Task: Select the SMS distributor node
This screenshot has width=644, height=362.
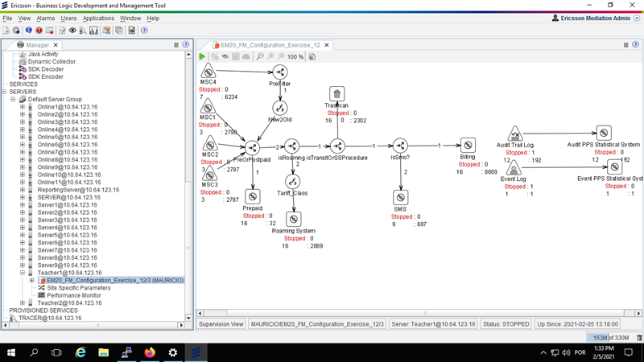Action: click(x=400, y=197)
